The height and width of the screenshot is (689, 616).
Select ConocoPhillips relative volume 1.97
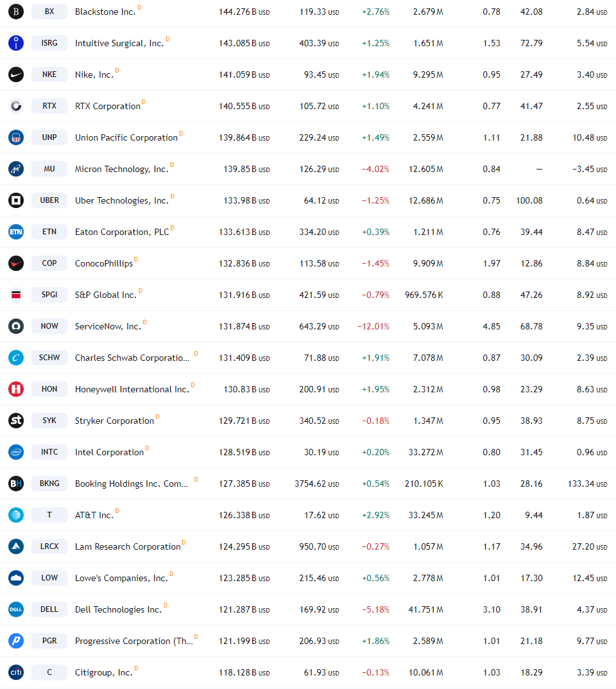pos(492,264)
